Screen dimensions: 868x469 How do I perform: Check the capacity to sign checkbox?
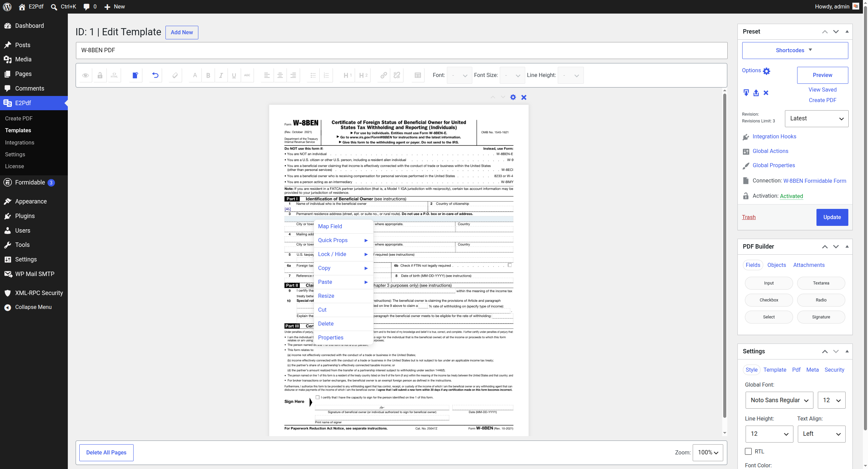point(317,397)
